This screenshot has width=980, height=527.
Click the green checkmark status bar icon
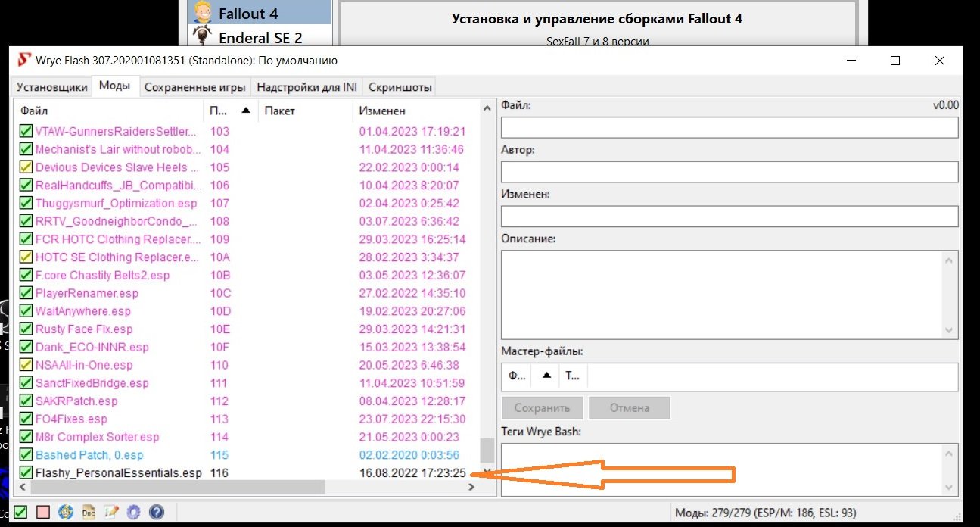(x=21, y=513)
